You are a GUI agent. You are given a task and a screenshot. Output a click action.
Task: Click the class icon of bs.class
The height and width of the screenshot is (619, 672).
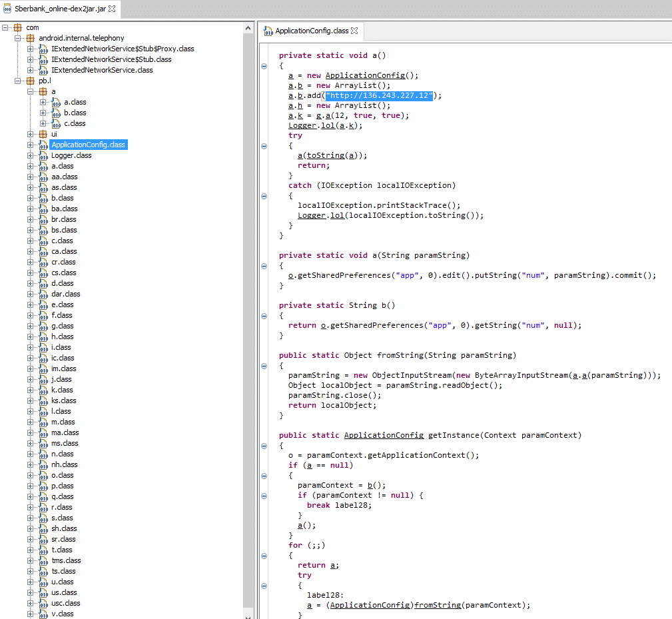(x=43, y=230)
